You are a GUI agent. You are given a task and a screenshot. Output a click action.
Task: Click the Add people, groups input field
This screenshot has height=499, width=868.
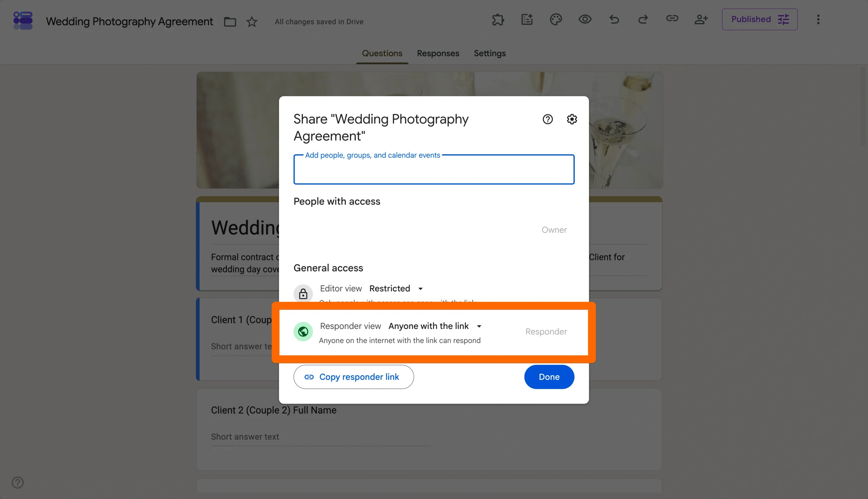pyautogui.click(x=434, y=170)
